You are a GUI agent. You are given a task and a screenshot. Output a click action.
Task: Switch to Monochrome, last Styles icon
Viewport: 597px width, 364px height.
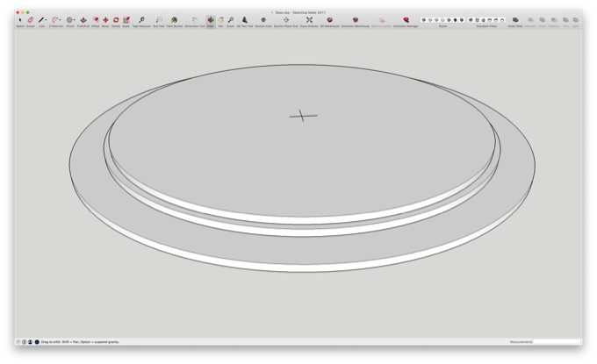point(462,20)
